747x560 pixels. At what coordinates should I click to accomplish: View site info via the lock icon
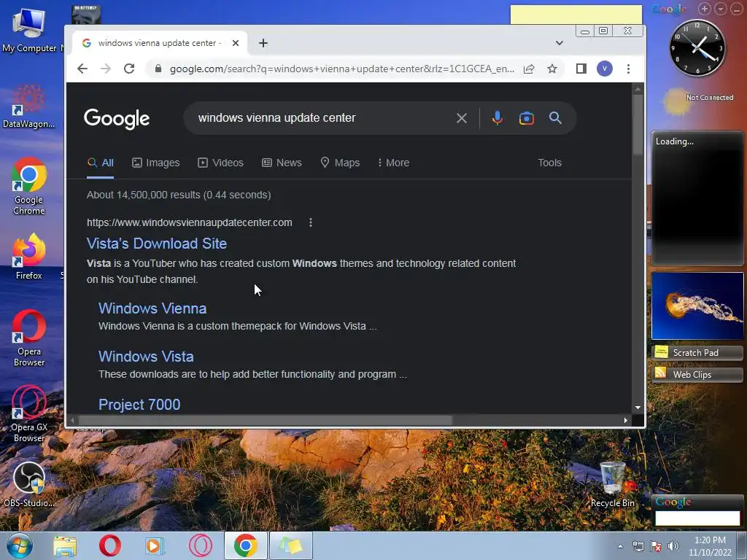[x=158, y=69]
